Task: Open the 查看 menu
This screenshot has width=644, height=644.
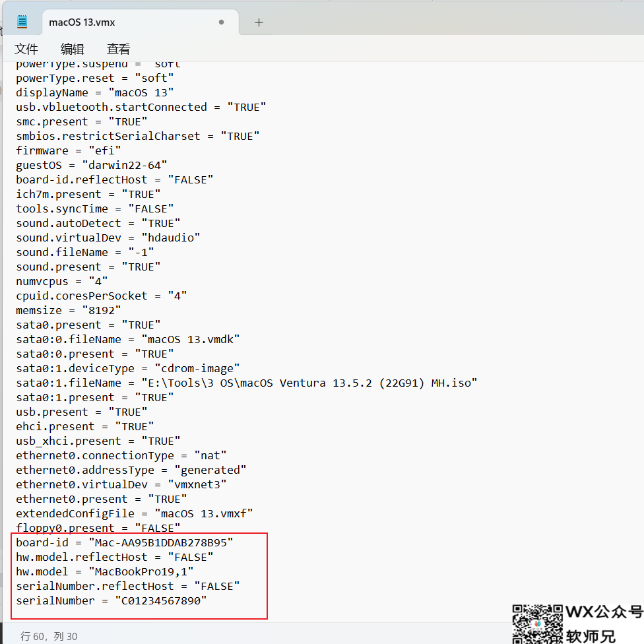Action: point(118,49)
